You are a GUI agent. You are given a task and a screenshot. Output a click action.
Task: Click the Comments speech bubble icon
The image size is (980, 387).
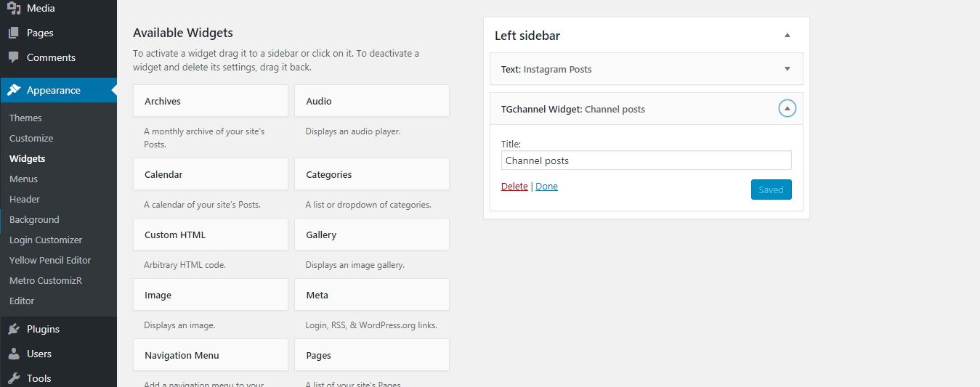tap(14, 57)
